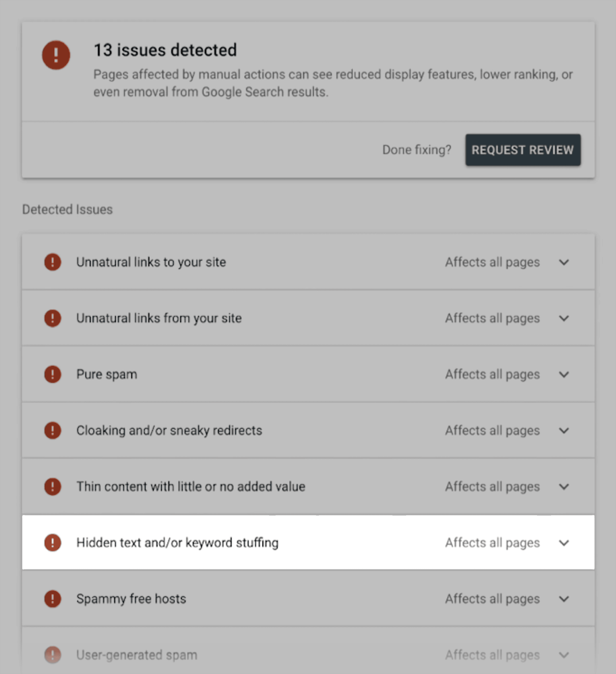
Task: Click the alert icon beside 'Hidden text and/or keyword stuffing'
Action: coord(52,543)
